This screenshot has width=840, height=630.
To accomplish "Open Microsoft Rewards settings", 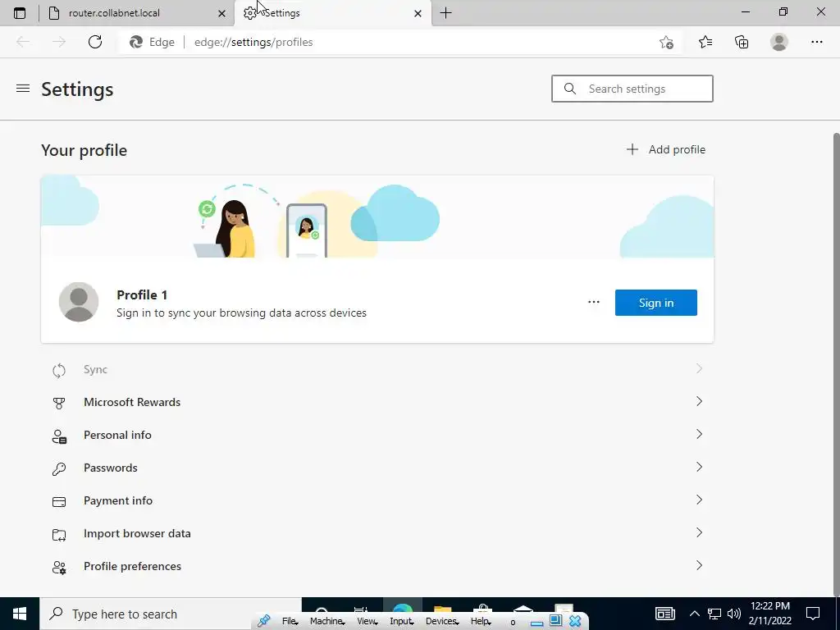I will pyautogui.click(x=377, y=402).
